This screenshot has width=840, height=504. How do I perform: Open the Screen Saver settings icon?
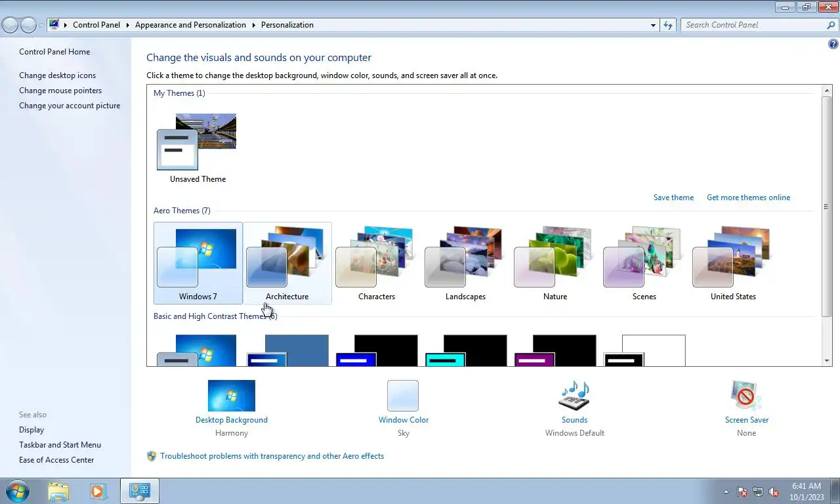[x=746, y=396]
